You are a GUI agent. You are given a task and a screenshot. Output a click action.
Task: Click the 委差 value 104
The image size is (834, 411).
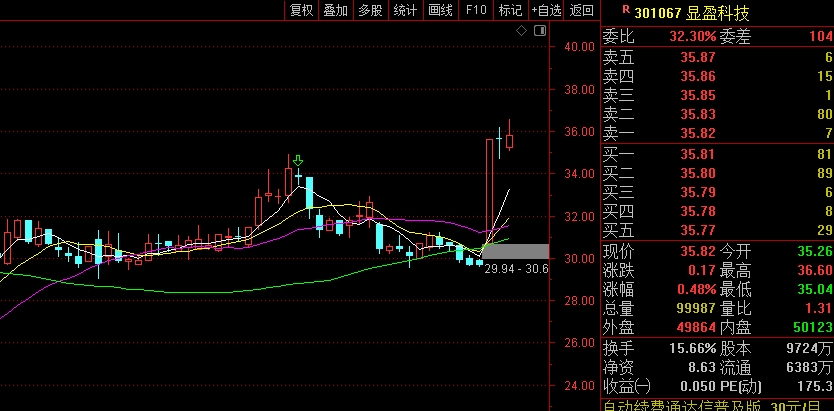[x=821, y=37]
